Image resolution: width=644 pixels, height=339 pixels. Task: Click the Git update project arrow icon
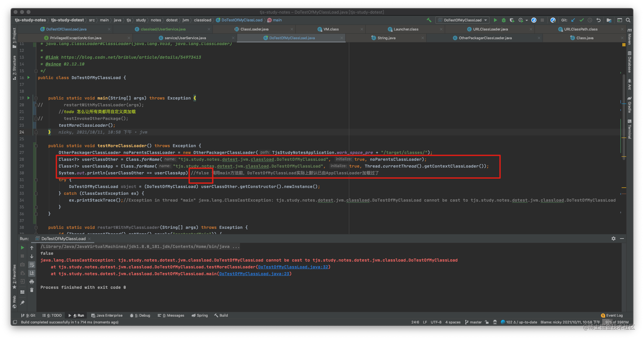coord(573,20)
